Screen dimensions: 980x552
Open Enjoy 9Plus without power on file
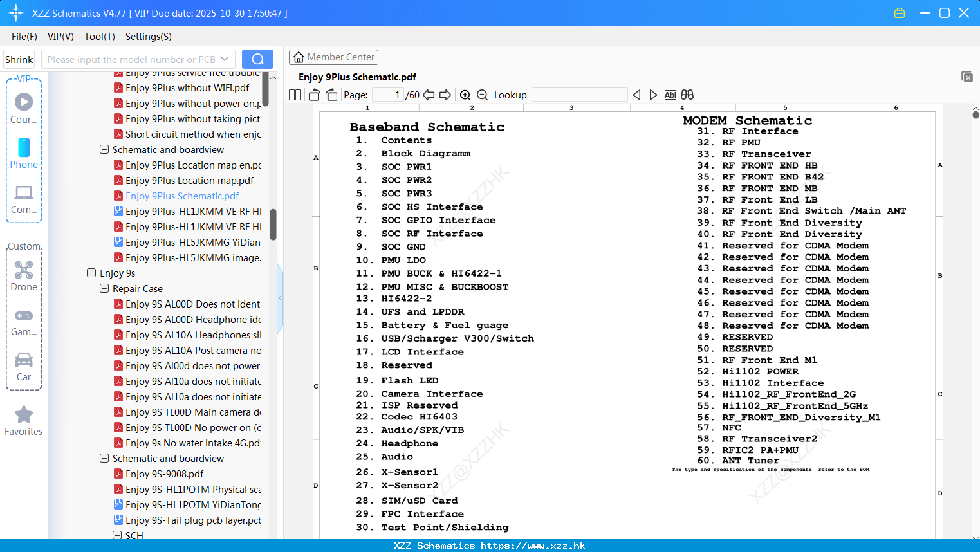click(187, 103)
